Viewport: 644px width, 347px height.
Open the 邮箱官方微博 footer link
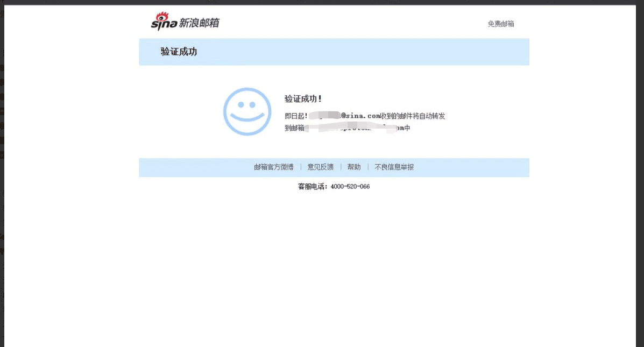pos(273,167)
